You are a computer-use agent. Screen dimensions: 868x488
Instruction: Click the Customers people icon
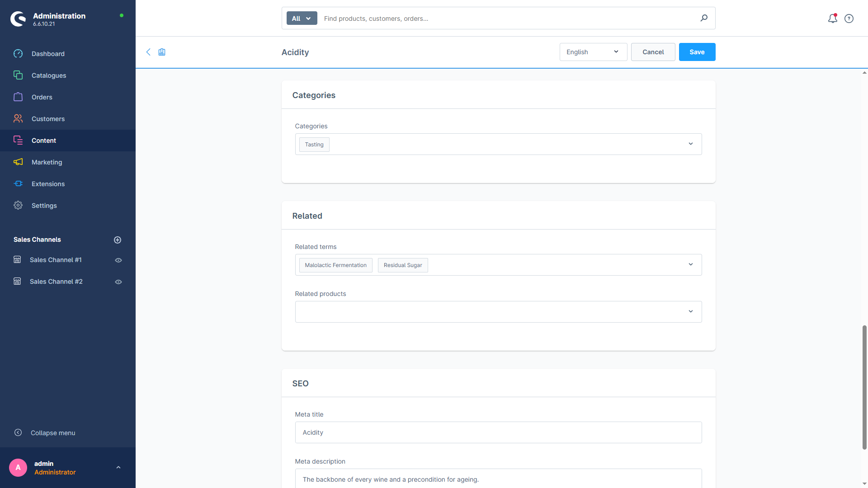click(x=18, y=119)
